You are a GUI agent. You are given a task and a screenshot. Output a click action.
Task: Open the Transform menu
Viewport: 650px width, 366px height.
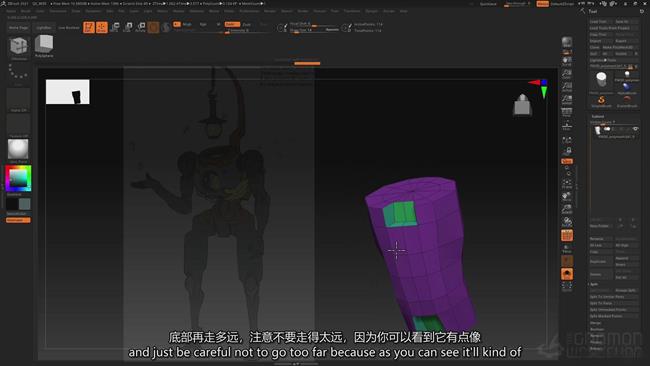click(352, 11)
